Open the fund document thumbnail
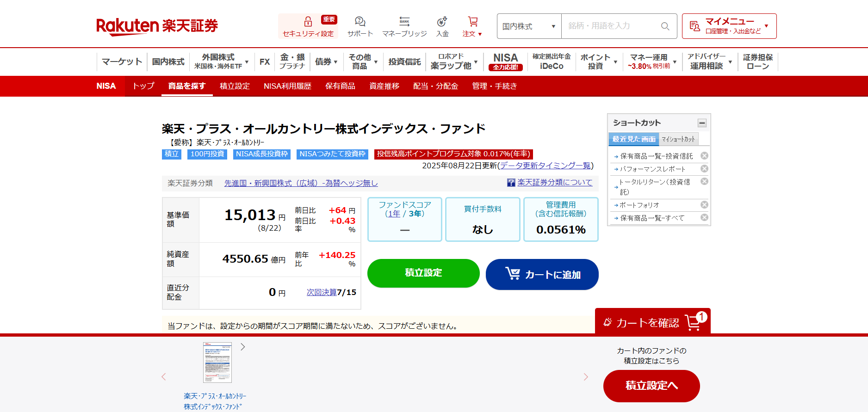868x412 pixels. point(217,363)
